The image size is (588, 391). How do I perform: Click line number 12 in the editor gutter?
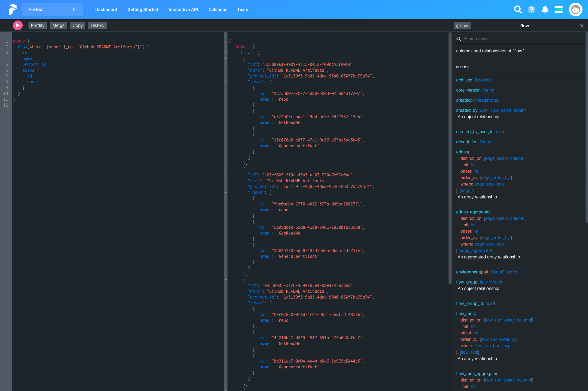pyautogui.click(x=6, y=105)
